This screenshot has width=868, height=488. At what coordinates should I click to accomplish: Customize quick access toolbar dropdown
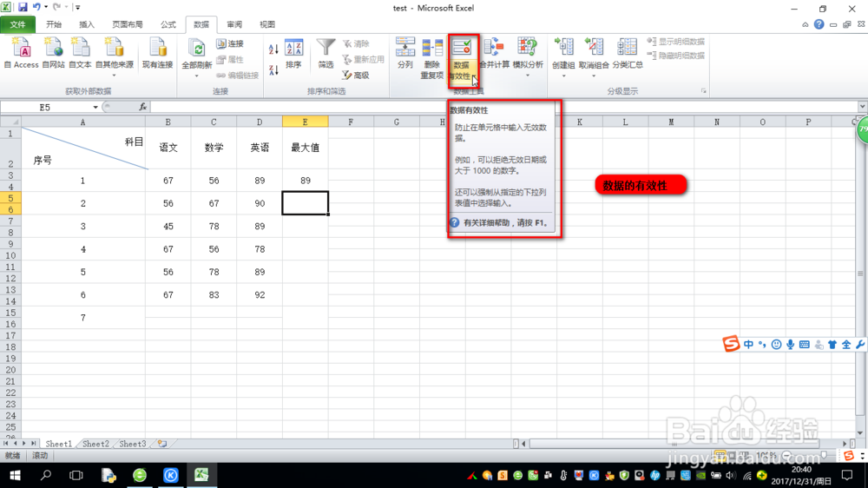coord(77,7)
